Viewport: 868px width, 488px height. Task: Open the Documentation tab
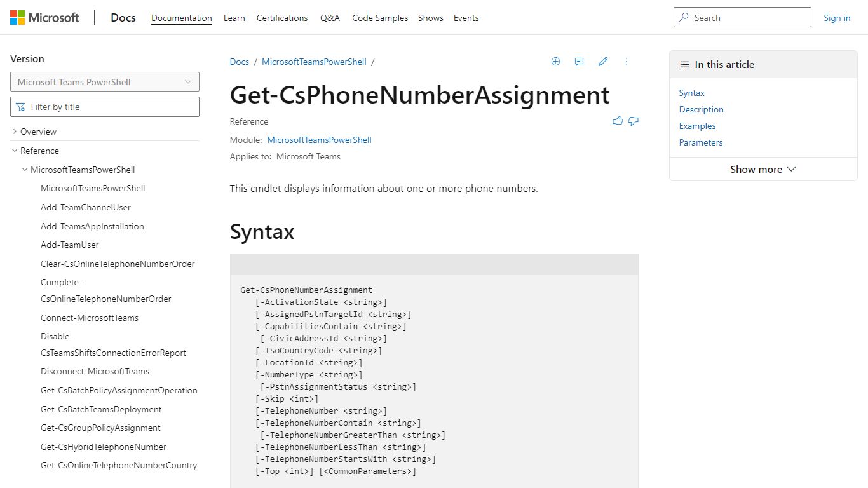point(182,18)
